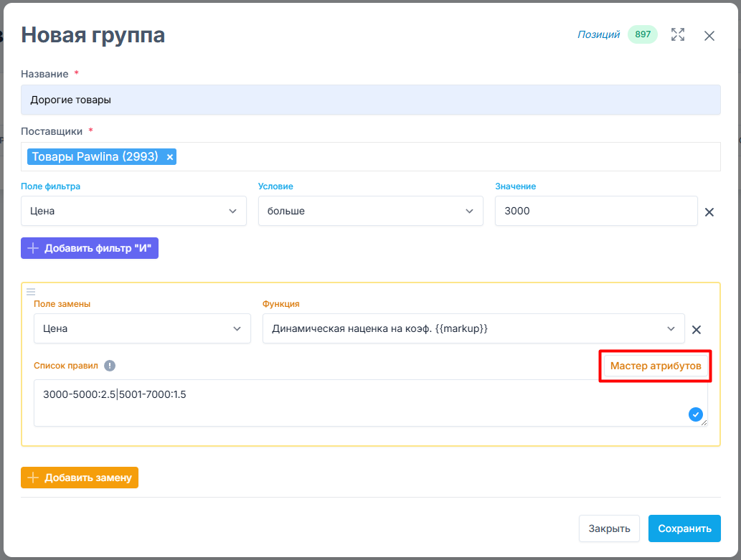The image size is (741, 560).
Task: Open the Поле замены dropdown
Action: pos(142,328)
